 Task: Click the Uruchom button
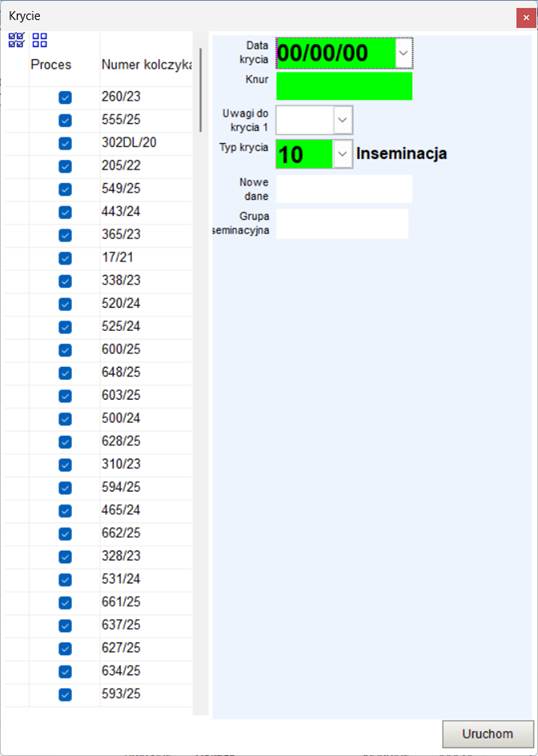coord(488,734)
